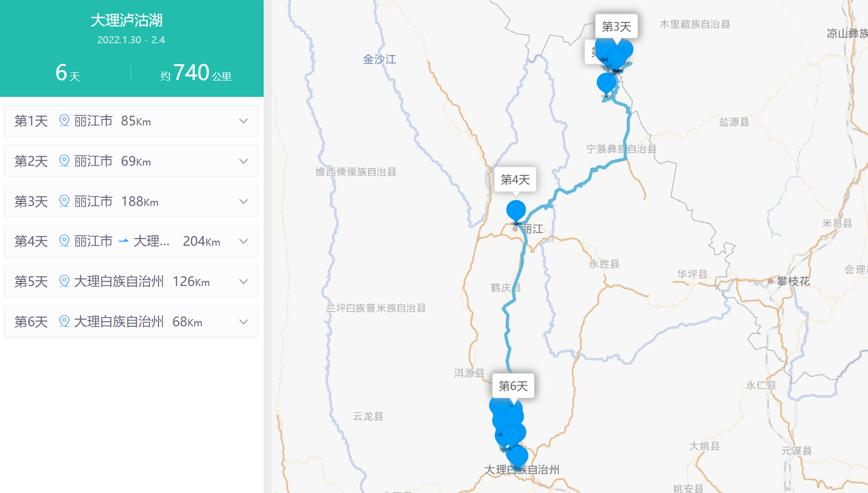Click the location pin icon on the 第1天 row

pyautogui.click(x=64, y=120)
